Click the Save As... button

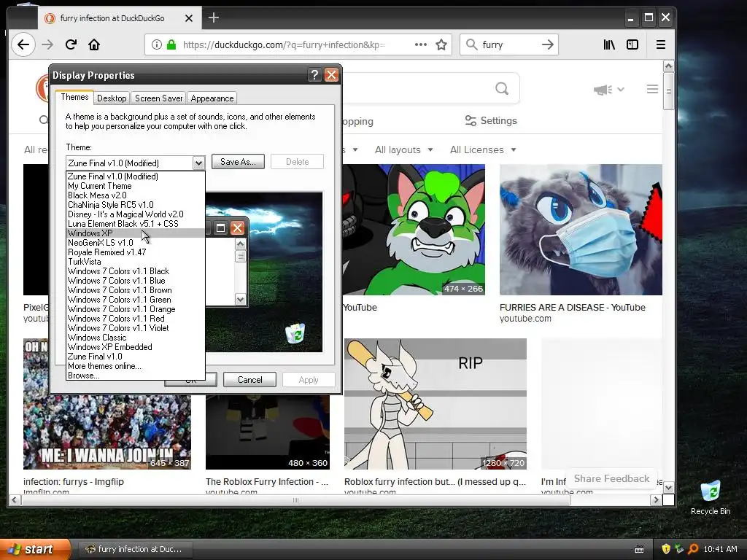pos(238,162)
